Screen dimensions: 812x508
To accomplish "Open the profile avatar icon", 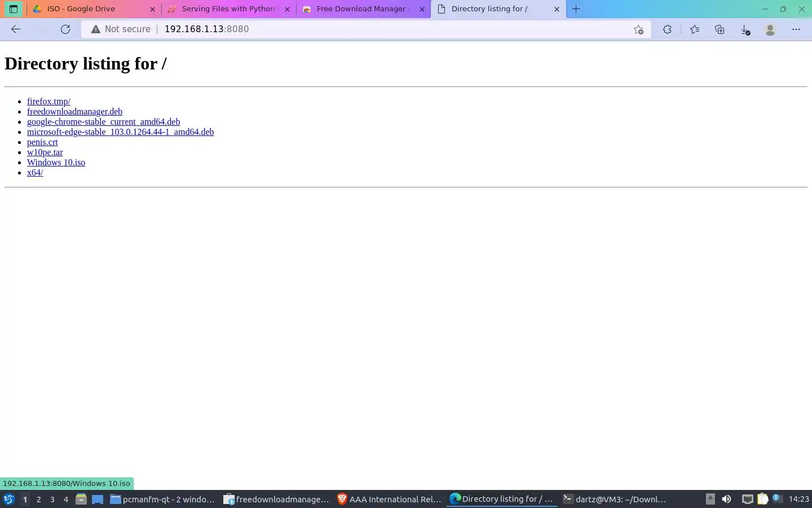I will [x=770, y=29].
